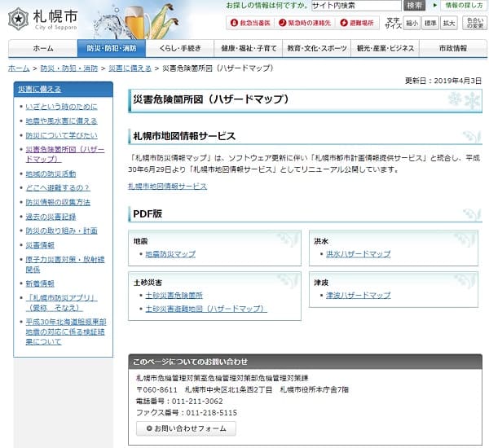Screen dimensions: 489x448
Task: Open sidebar link いざという時のために
Action: tap(61, 107)
